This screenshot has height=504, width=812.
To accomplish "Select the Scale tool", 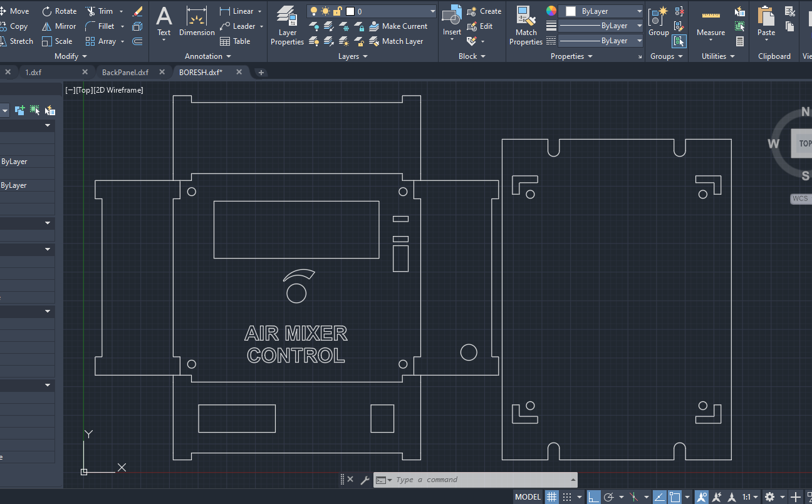I will click(x=57, y=41).
